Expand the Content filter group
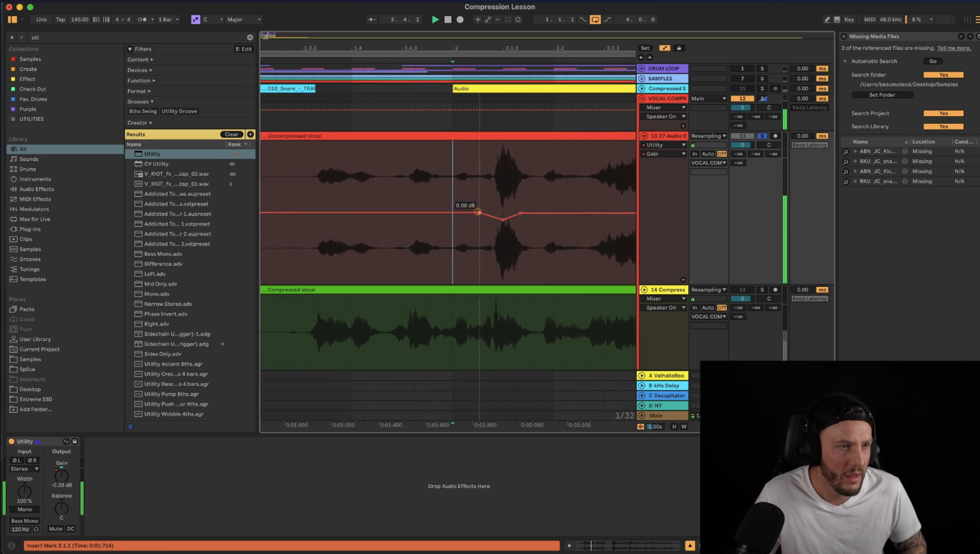The image size is (980, 554). pyautogui.click(x=141, y=60)
